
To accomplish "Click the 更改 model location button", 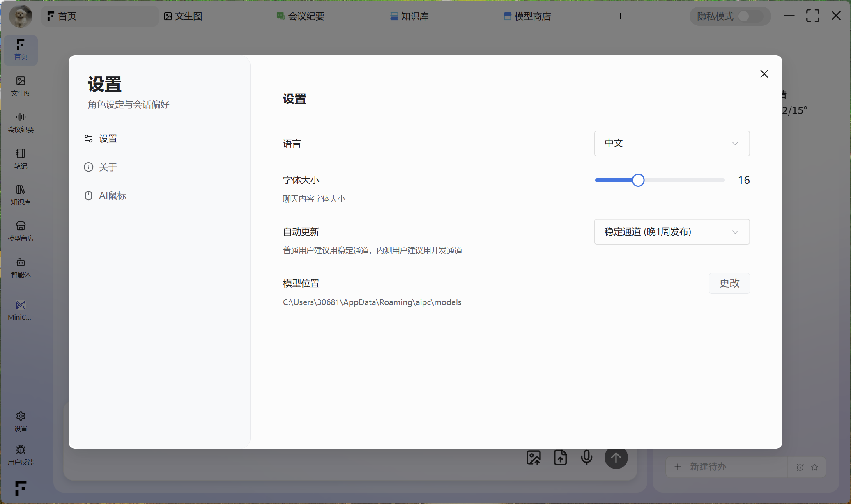I will pyautogui.click(x=729, y=283).
